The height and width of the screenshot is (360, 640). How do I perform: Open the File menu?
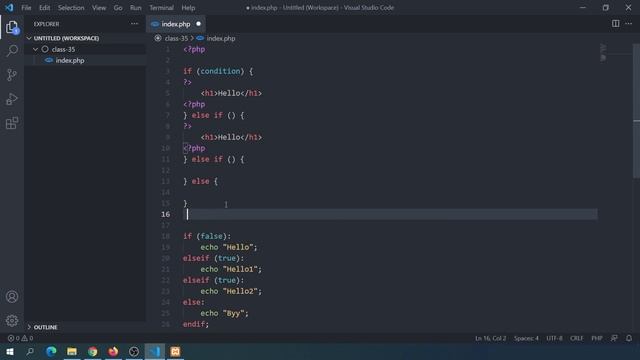[x=26, y=7]
